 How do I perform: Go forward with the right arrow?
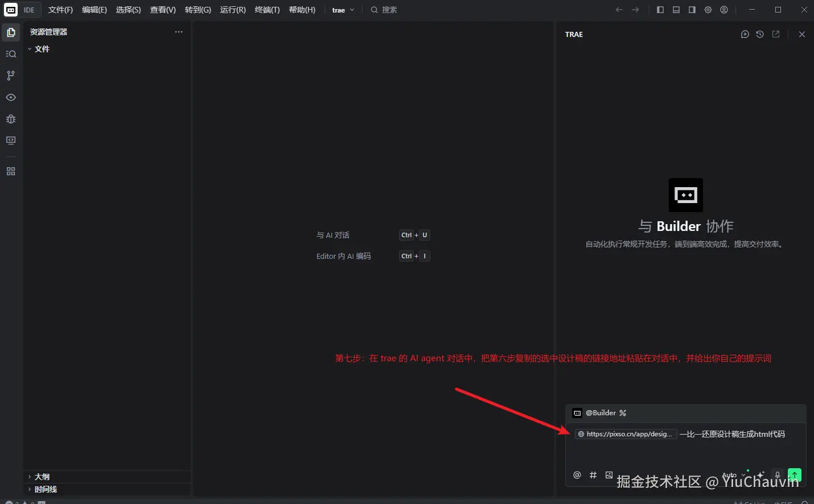(x=635, y=10)
